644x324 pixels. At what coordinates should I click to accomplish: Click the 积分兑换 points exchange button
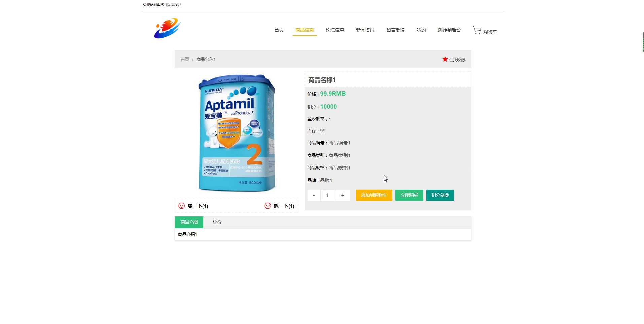[440, 195]
